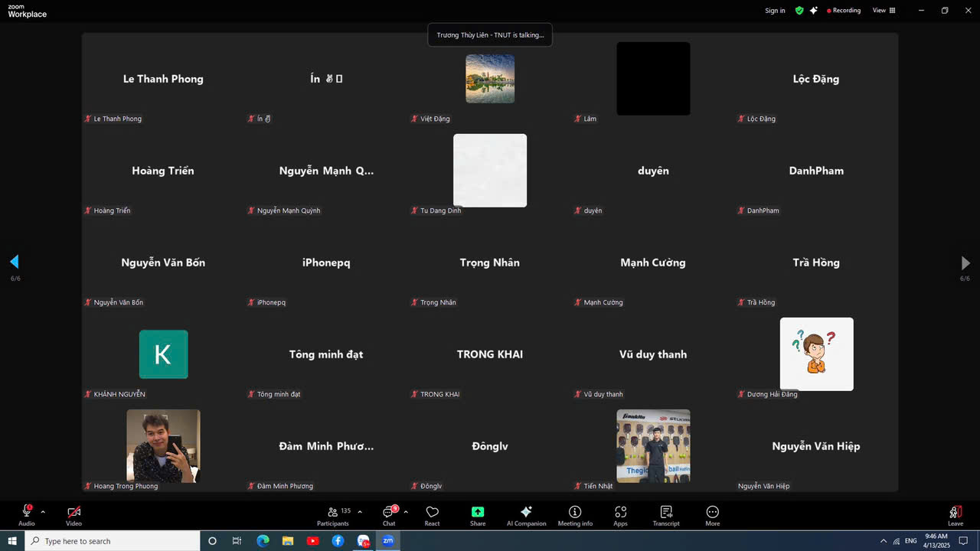Click the Leave meeting button

[955, 515]
